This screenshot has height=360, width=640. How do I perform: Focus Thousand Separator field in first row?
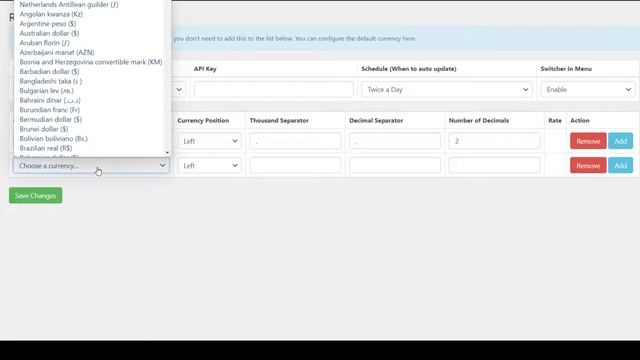coord(295,141)
